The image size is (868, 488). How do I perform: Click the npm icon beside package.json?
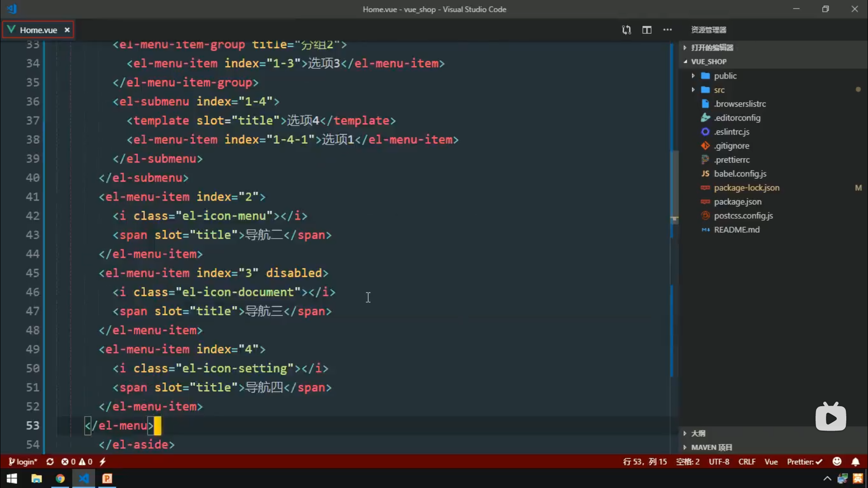705,202
